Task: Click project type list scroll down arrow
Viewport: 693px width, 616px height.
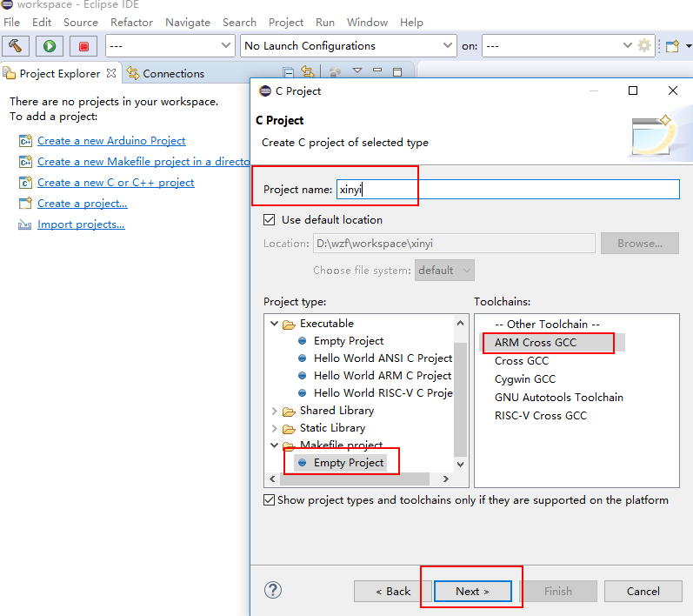Action: [461, 465]
